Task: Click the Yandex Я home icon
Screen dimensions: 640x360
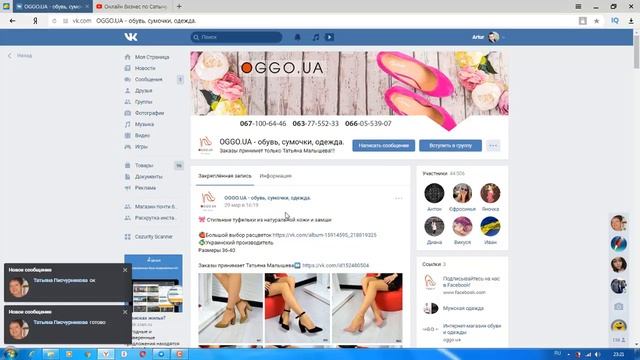Action: (36, 21)
